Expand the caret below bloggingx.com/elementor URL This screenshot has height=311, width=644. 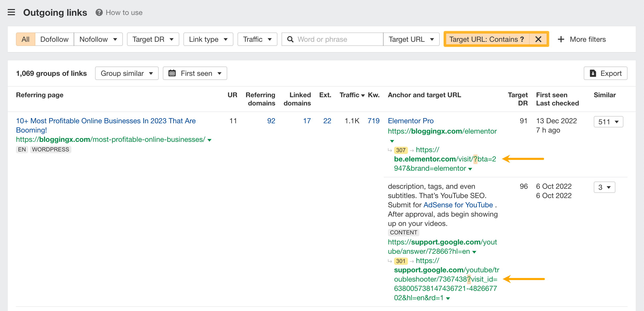(392, 141)
